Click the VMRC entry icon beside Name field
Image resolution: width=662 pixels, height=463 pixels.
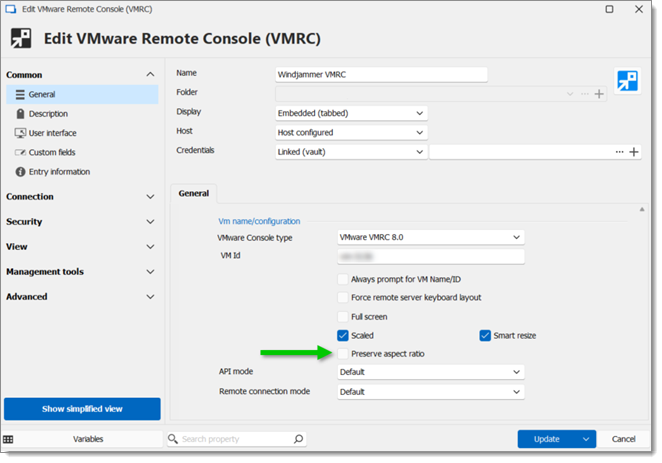(x=627, y=81)
